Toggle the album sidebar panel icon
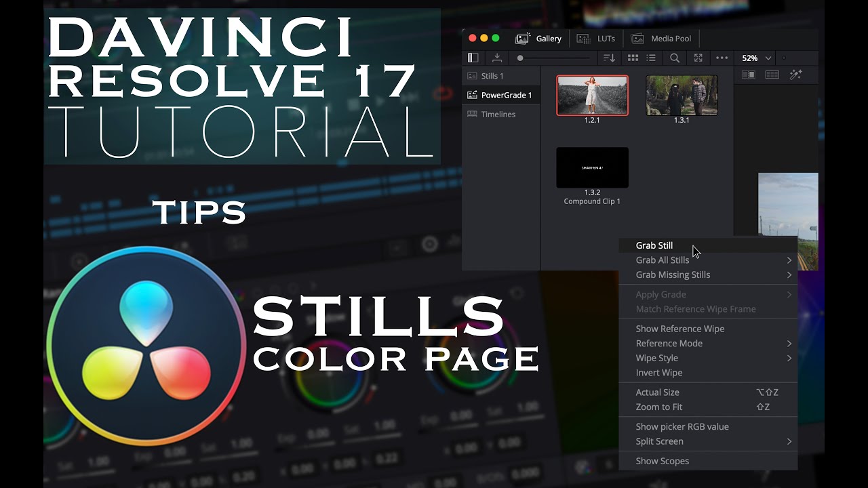This screenshot has width=868, height=488. [473, 58]
